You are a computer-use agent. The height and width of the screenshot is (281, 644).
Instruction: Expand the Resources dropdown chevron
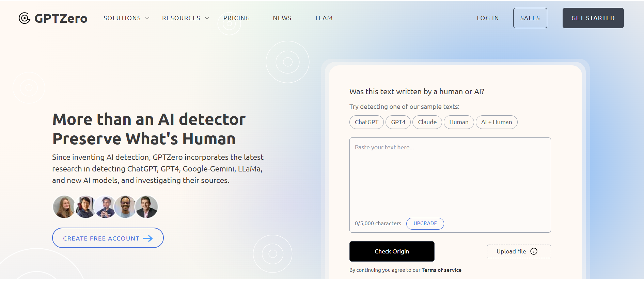[x=207, y=18]
